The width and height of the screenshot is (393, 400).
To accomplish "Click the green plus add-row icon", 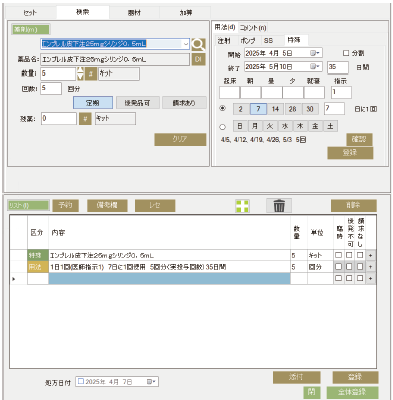I will point(242,206).
